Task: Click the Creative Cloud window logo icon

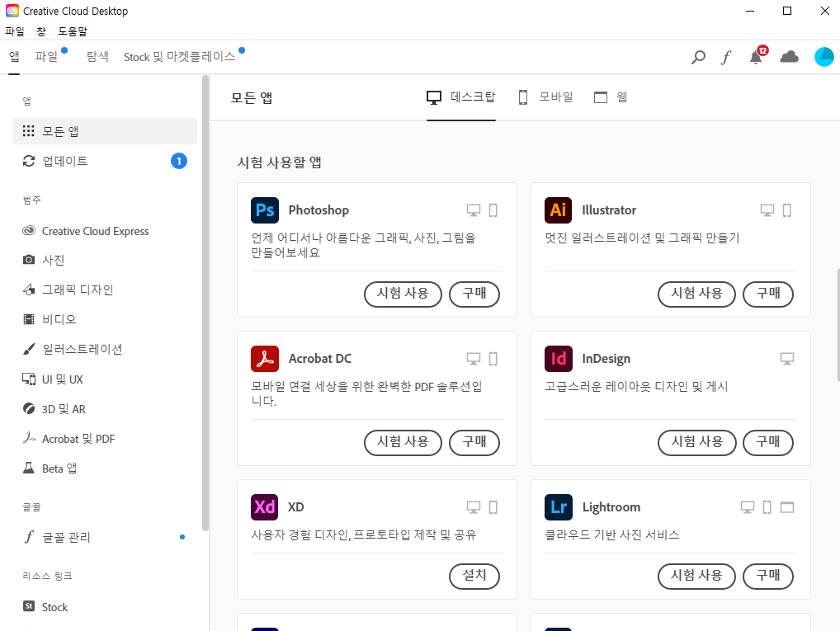Action: pos(12,11)
